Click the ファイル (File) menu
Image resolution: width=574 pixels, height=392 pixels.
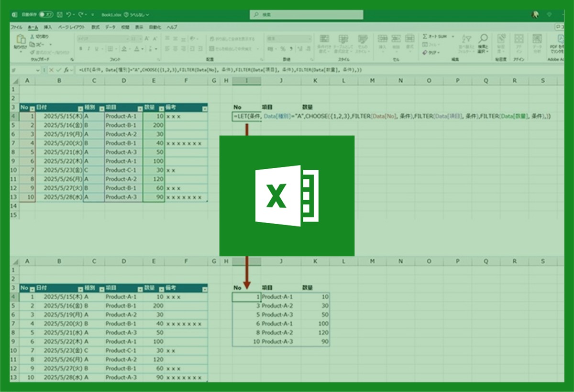tap(16, 27)
